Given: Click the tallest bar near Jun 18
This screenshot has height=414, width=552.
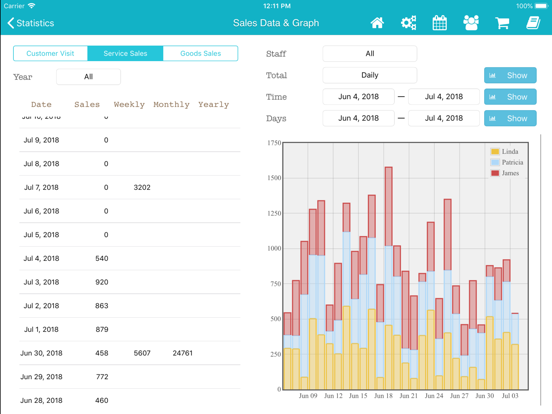Looking at the screenshot, I should (388, 278).
